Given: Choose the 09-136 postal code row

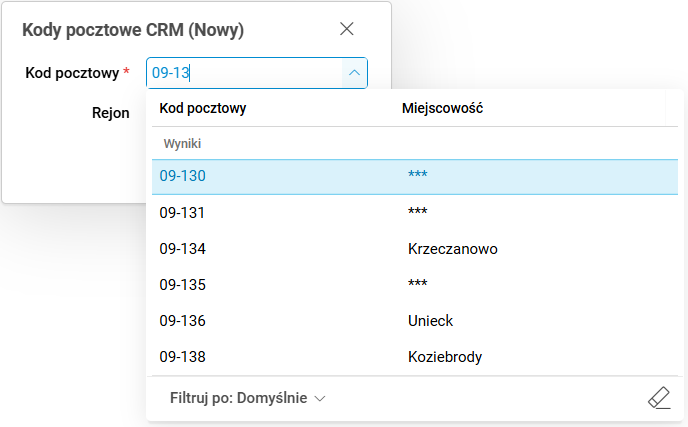Looking at the screenshot, I should coord(183,320).
